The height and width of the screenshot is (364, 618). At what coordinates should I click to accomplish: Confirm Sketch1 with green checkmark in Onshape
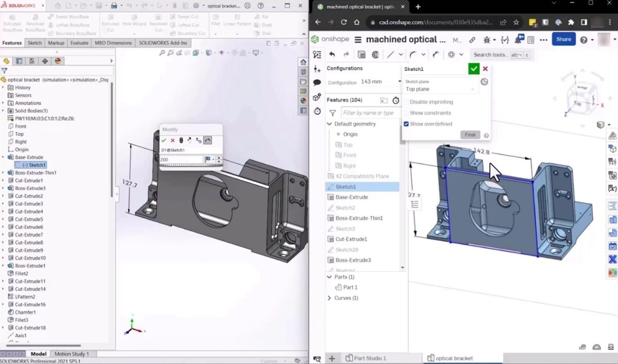(x=474, y=68)
